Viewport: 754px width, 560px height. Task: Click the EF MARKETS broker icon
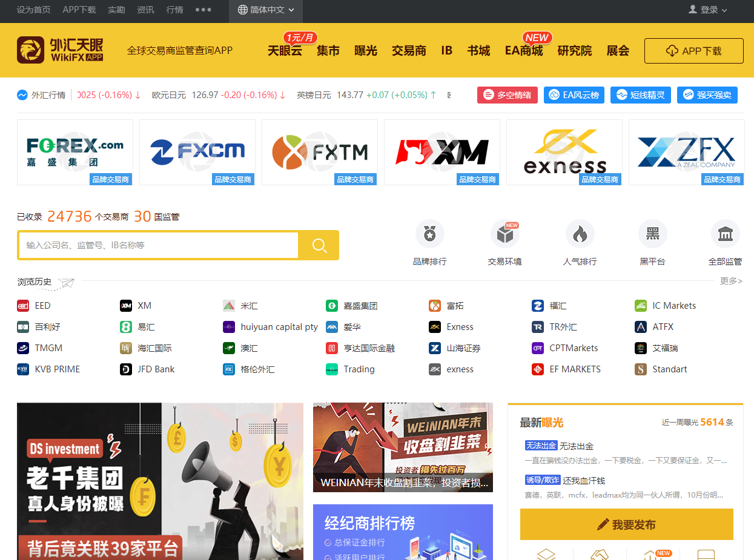(x=538, y=369)
